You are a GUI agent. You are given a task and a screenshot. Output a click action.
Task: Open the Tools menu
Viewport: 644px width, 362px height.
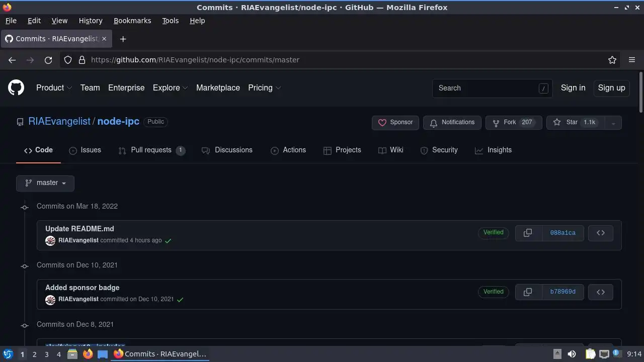tap(170, 21)
